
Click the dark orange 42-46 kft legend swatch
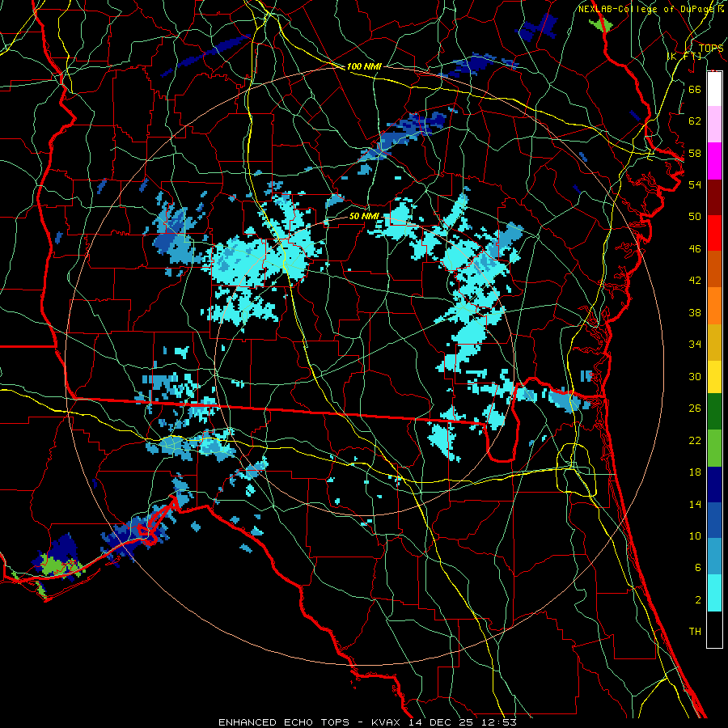[x=714, y=269]
